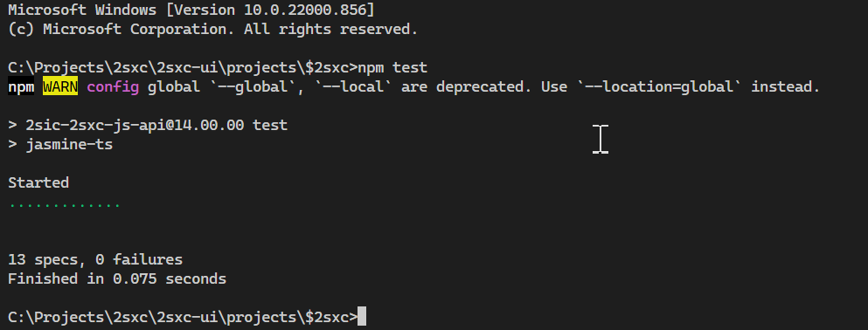Click the blinking cursor at the final prompt
868x330 pixels.
(x=362, y=317)
